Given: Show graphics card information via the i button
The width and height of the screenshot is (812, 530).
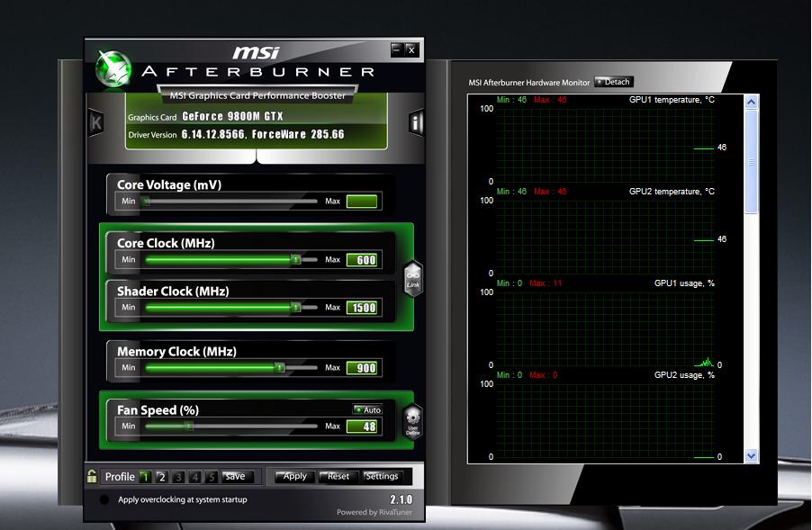Looking at the screenshot, I should tap(416, 122).
